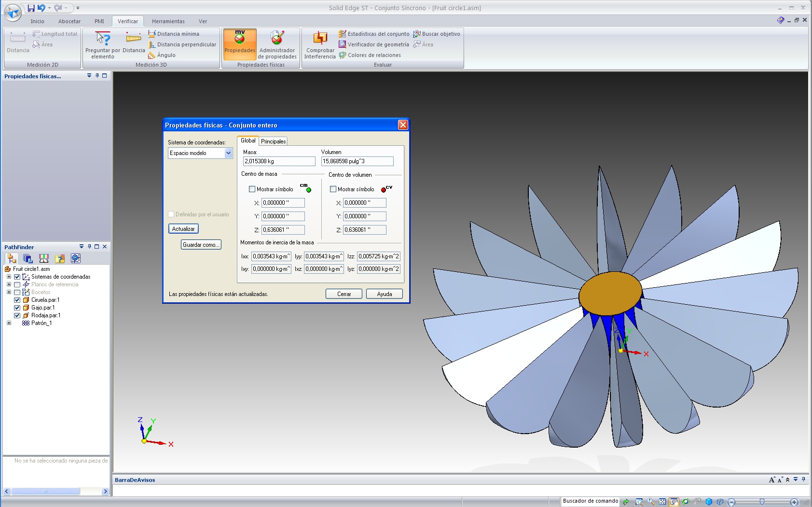Click the zoom out minus button
812x507 pixels.
point(731,502)
